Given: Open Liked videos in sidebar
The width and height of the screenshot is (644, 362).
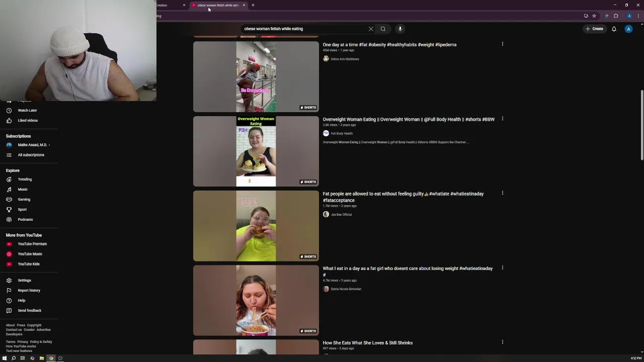Looking at the screenshot, I should click(x=27, y=120).
